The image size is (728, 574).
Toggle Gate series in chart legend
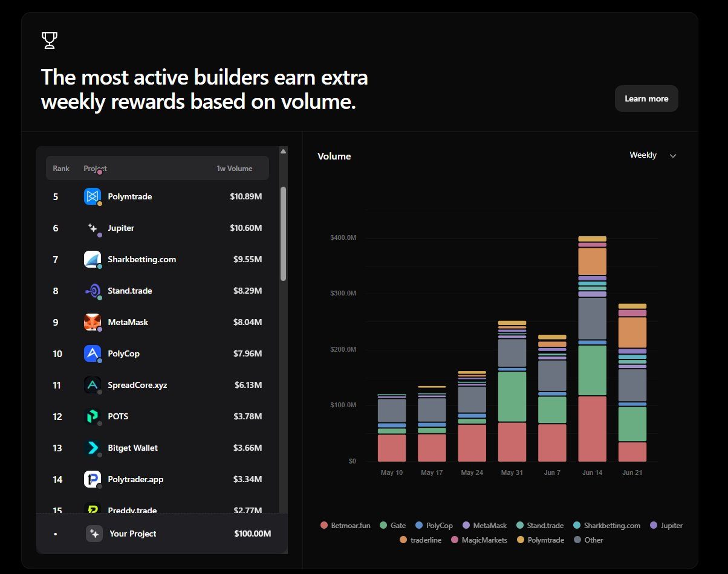392,526
